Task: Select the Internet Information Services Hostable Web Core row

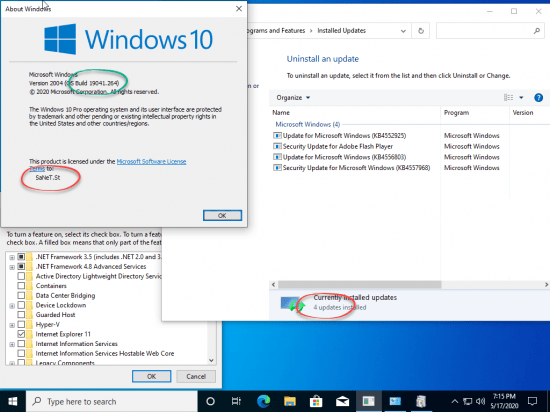Action: [105, 353]
